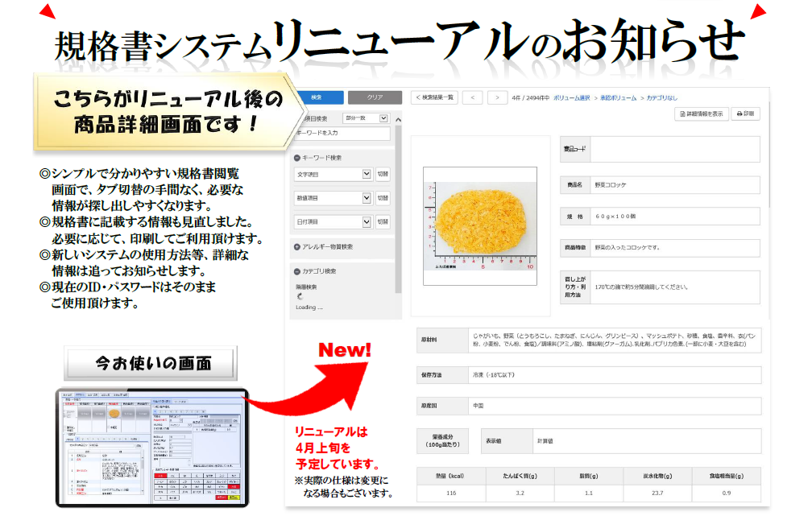Click the 今お使いの画面 label button
812x516 pixels.
151,363
